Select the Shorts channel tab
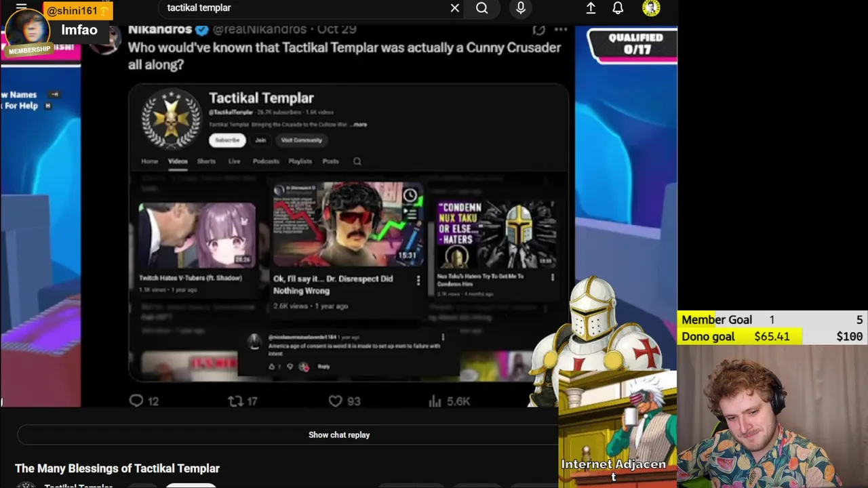 click(206, 161)
